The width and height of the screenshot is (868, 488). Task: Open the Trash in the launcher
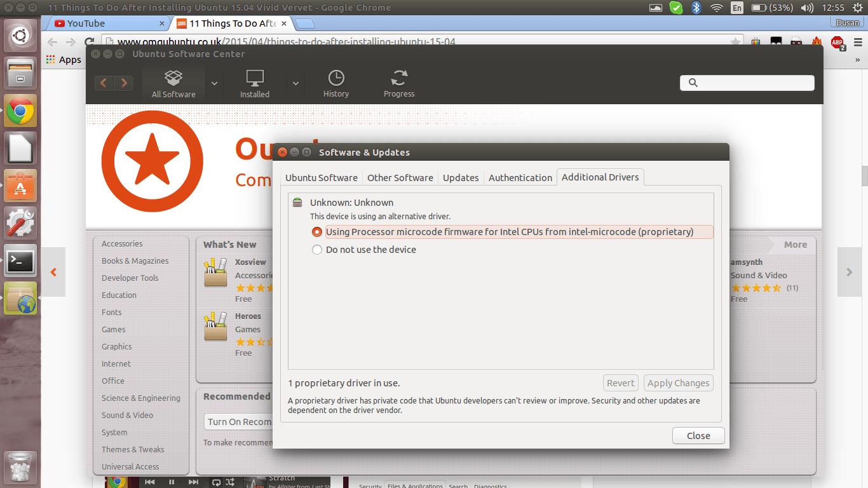pos(20,468)
